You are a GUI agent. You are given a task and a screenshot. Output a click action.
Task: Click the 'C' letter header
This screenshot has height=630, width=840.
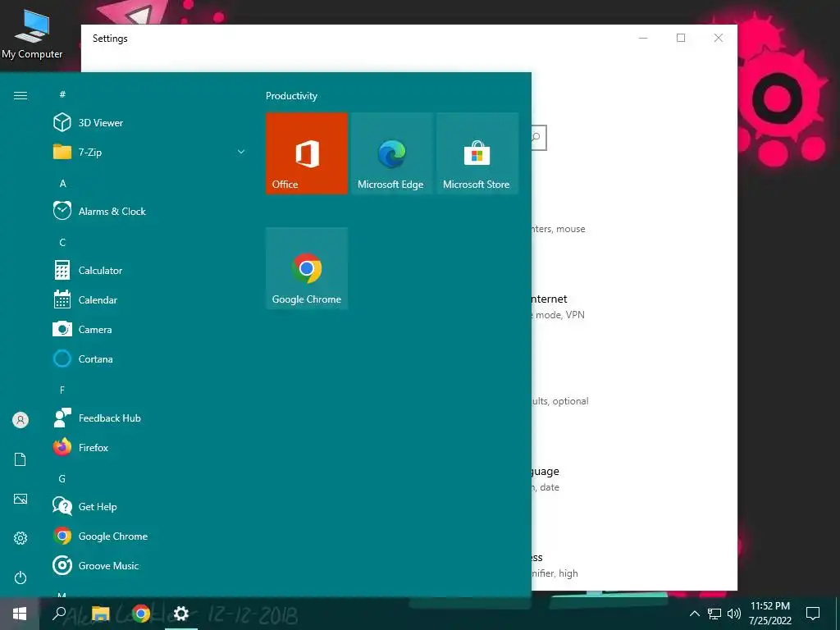point(62,242)
